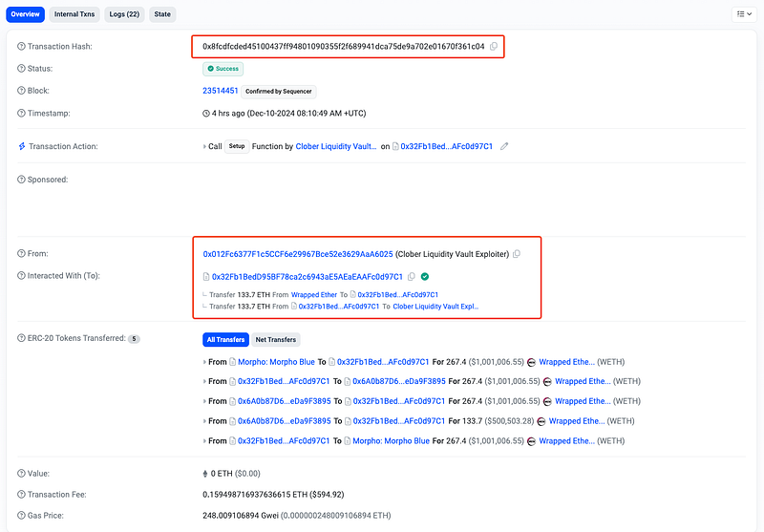
Task: Copy the transaction hash to clipboard
Action: pos(494,46)
